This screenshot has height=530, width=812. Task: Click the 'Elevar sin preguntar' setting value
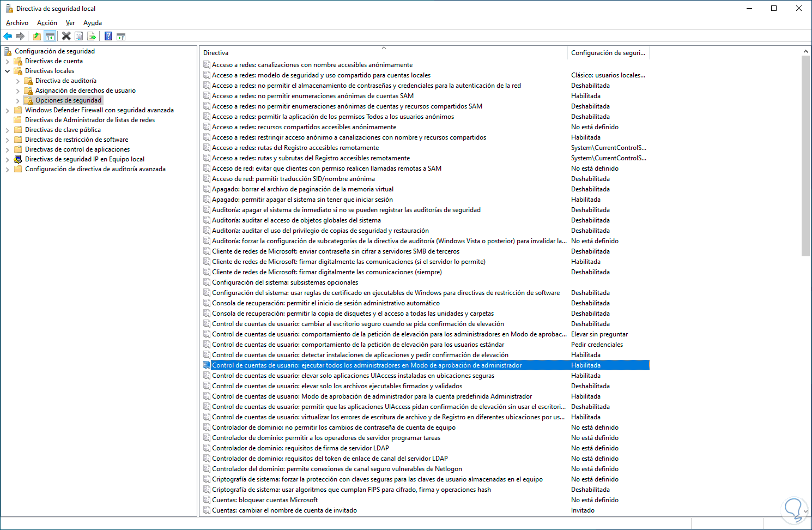[599, 334]
